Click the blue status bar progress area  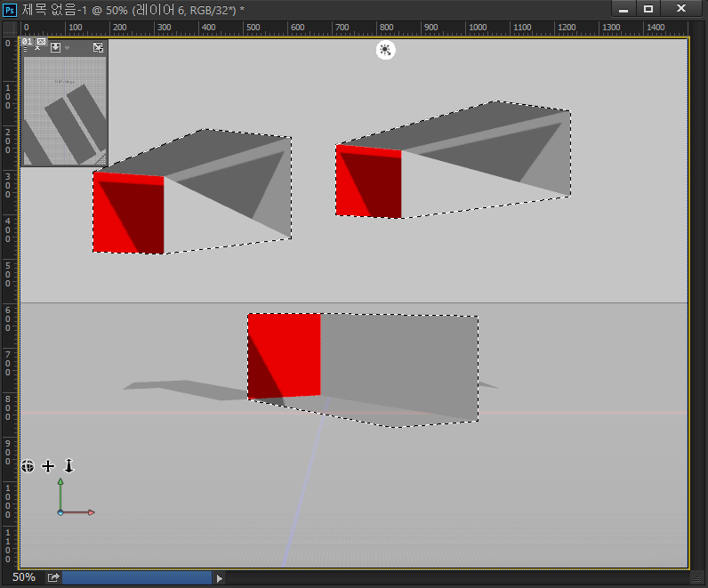coord(137,577)
